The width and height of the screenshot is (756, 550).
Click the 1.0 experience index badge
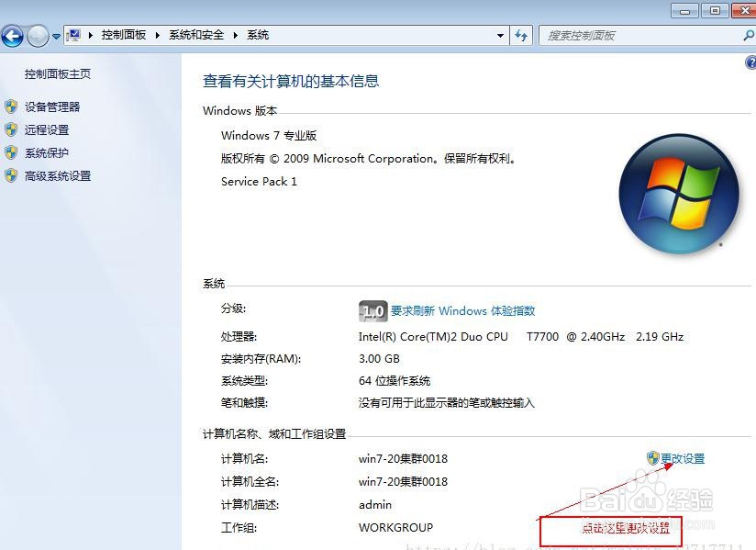pyautogui.click(x=372, y=311)
